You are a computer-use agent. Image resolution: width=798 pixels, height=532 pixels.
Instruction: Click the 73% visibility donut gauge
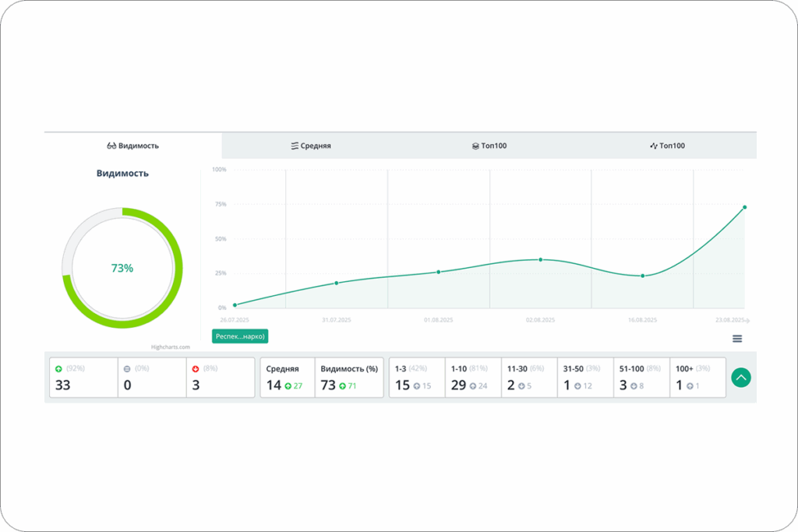click(x=122, y=268)
